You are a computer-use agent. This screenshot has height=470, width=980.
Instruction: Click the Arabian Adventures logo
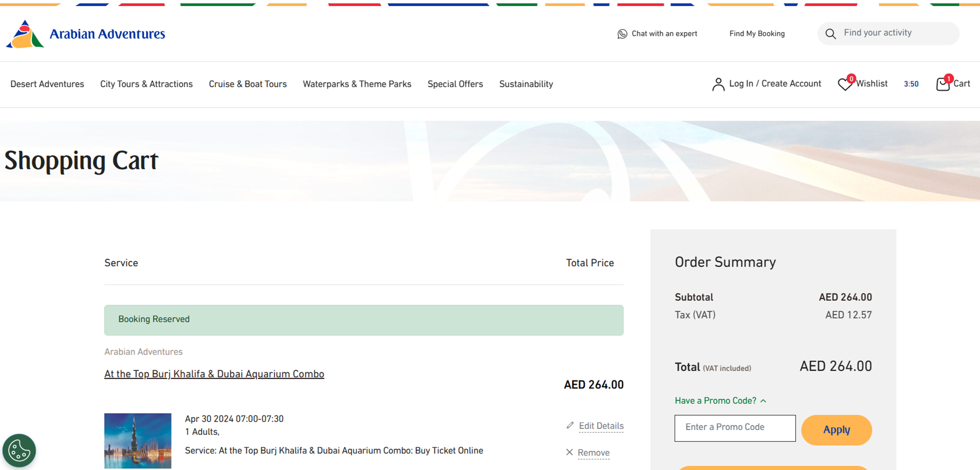pyautogui.click(x=85, y=34)
